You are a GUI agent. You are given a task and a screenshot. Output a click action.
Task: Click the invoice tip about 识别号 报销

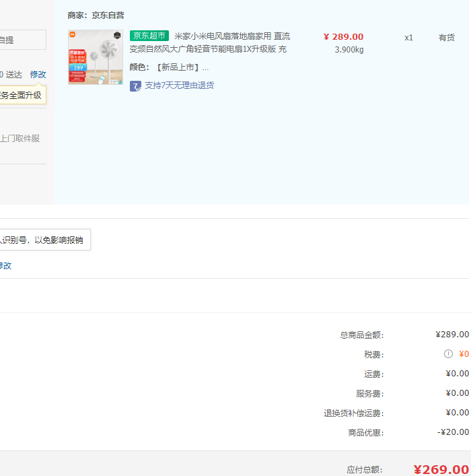coord(45,240)
